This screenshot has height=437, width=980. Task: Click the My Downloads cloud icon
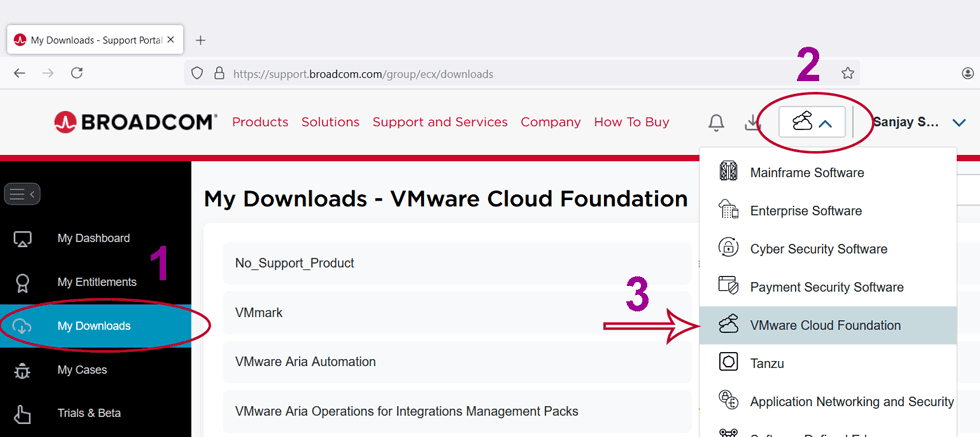[22, 326]
